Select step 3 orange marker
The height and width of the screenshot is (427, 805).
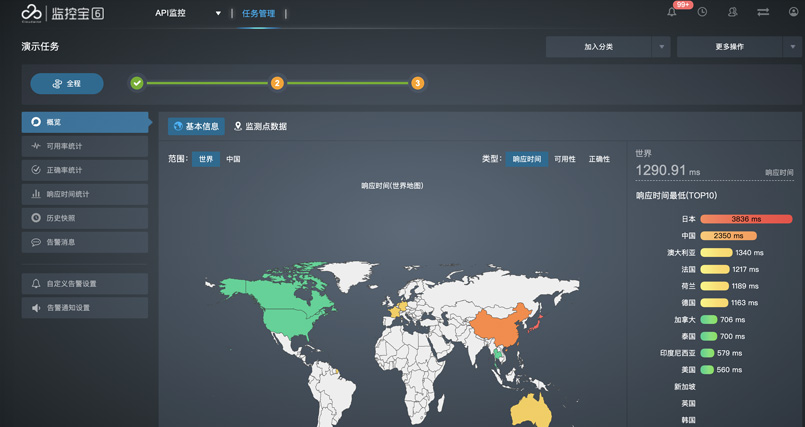[417, 83]
